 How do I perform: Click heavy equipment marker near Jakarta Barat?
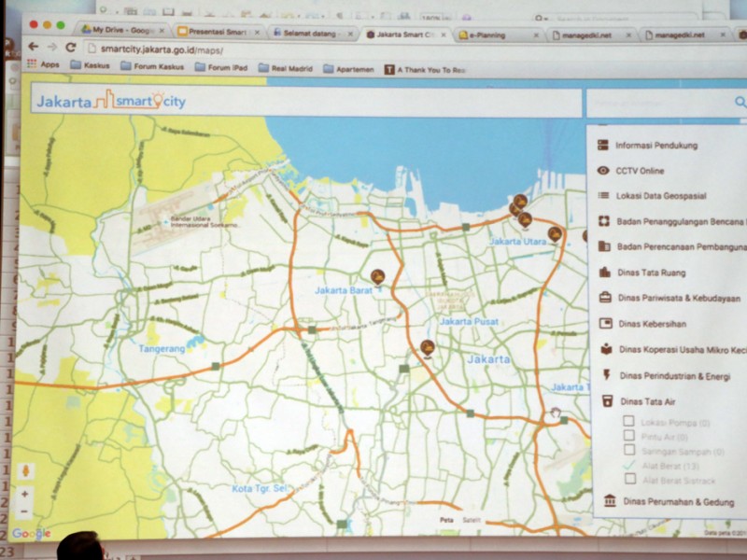[377, 275]
